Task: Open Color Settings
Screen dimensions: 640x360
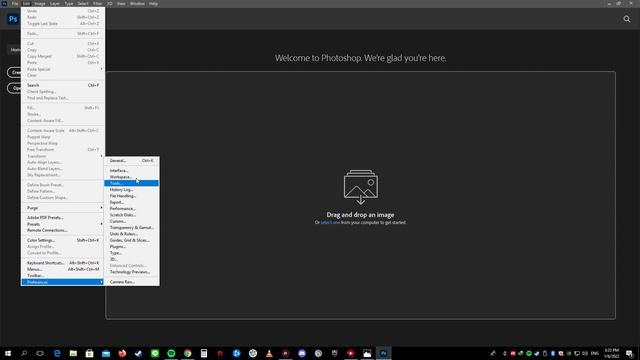Action: 63,240
